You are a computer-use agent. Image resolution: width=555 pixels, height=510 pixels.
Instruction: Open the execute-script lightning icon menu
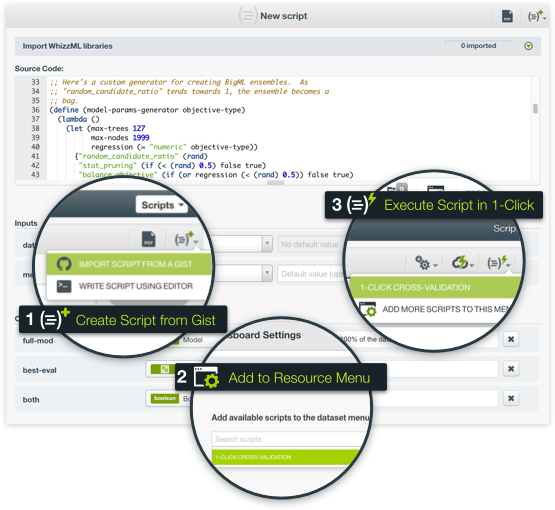[x=499, y=263]
